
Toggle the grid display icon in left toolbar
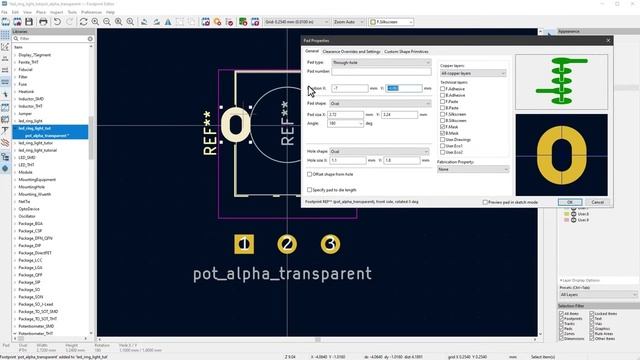(x=5, y=35)
